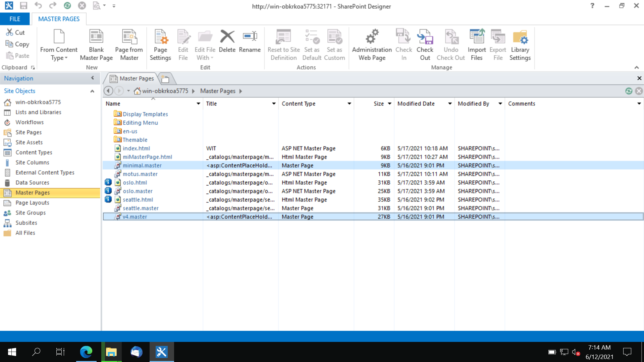This screenshot has width=644, height=362.
Task: Click Master Pages breadcrumb link
Action: tap(218, 91)
